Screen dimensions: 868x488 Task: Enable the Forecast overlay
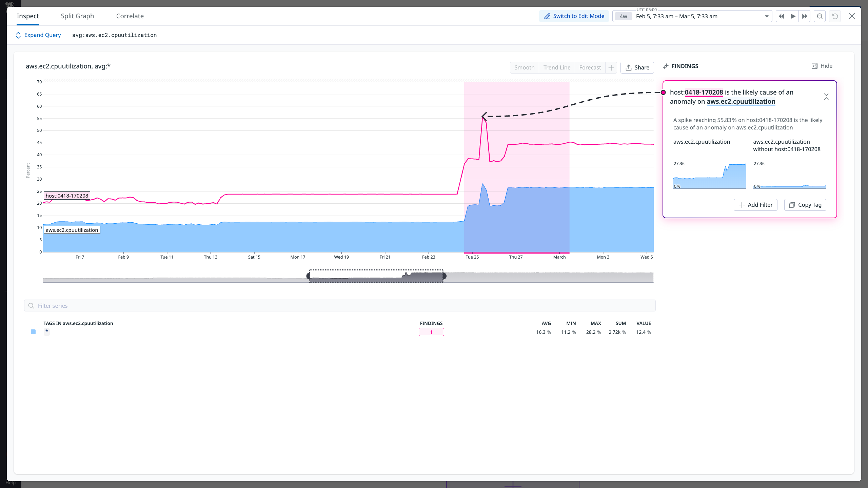[x=590, y=67]
